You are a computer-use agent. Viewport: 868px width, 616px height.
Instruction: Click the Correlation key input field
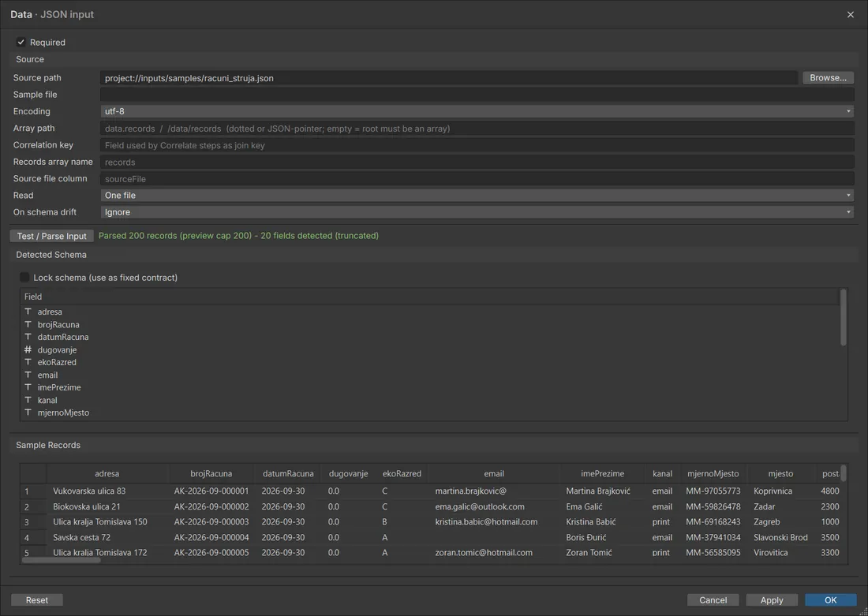[477, 145]
